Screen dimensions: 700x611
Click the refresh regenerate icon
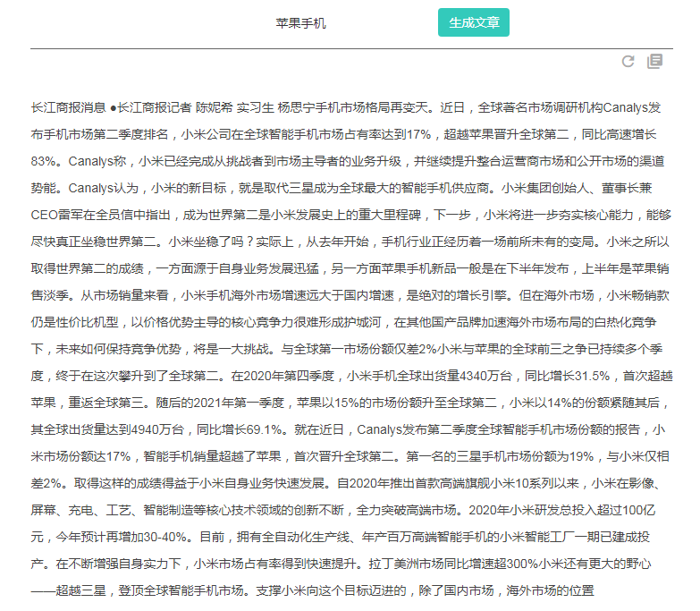click(x=628, y=62)
